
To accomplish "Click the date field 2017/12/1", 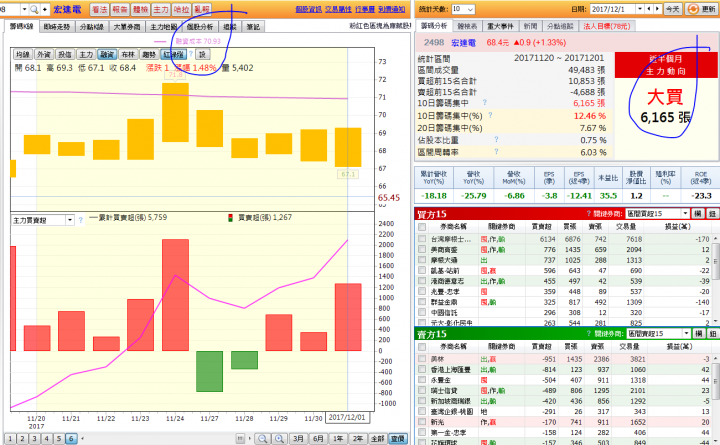I will 613,9.
